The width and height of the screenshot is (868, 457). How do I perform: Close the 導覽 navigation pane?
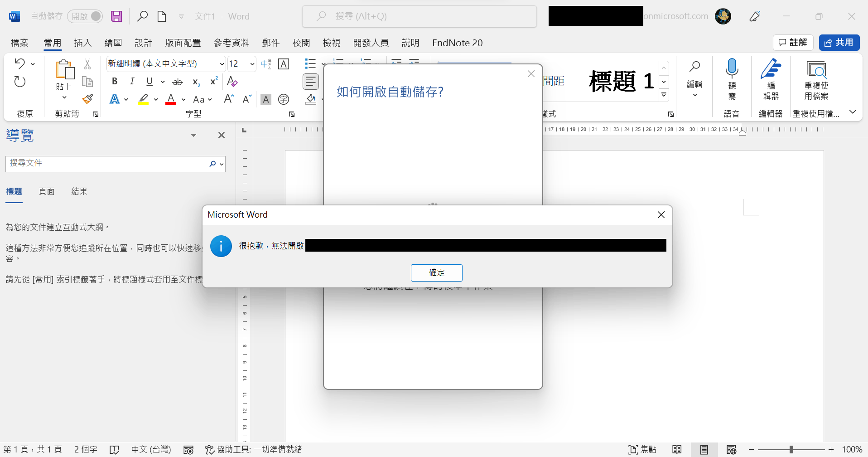point(222,135)
